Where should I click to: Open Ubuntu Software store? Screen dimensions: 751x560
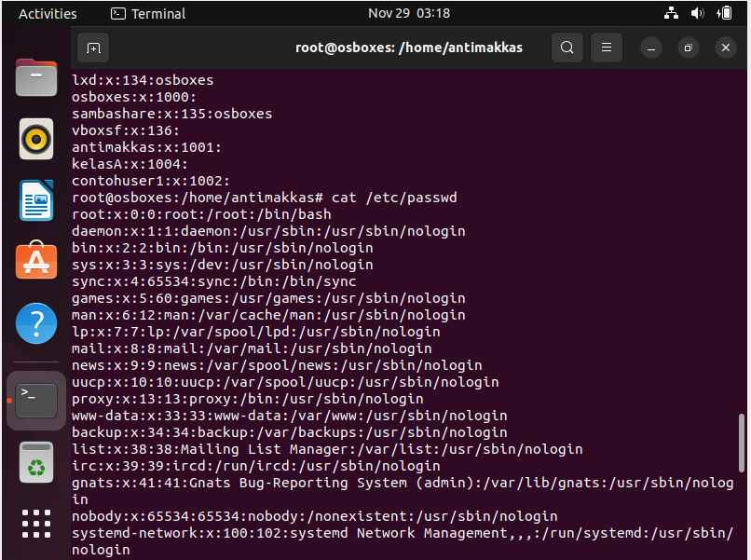36,260
